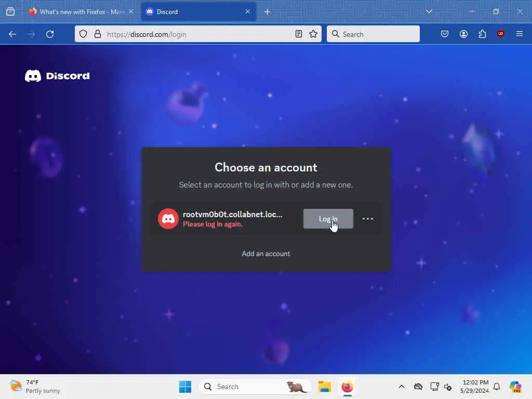
Task: Open the account three-dots options menu
Action: pyautogui.click(x=368, y=219)
